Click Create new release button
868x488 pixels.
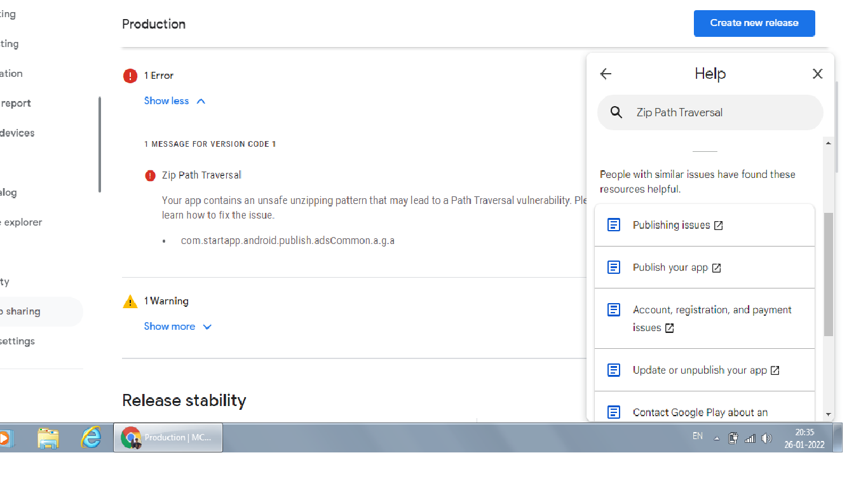(754, 24)
